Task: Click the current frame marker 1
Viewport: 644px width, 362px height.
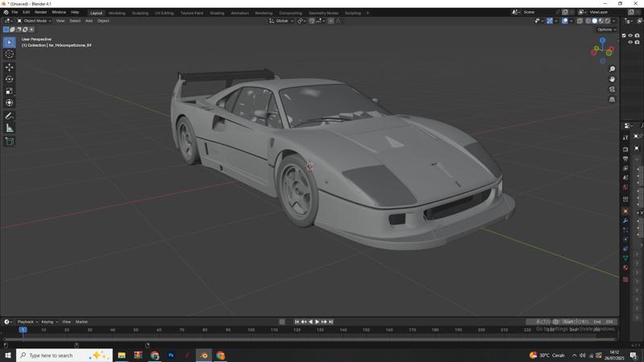Action: [23, 330]
